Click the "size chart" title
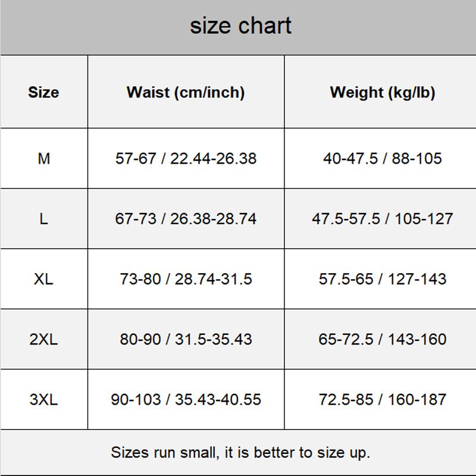Viewport: 476px width, 476px height. click(240, 26)
